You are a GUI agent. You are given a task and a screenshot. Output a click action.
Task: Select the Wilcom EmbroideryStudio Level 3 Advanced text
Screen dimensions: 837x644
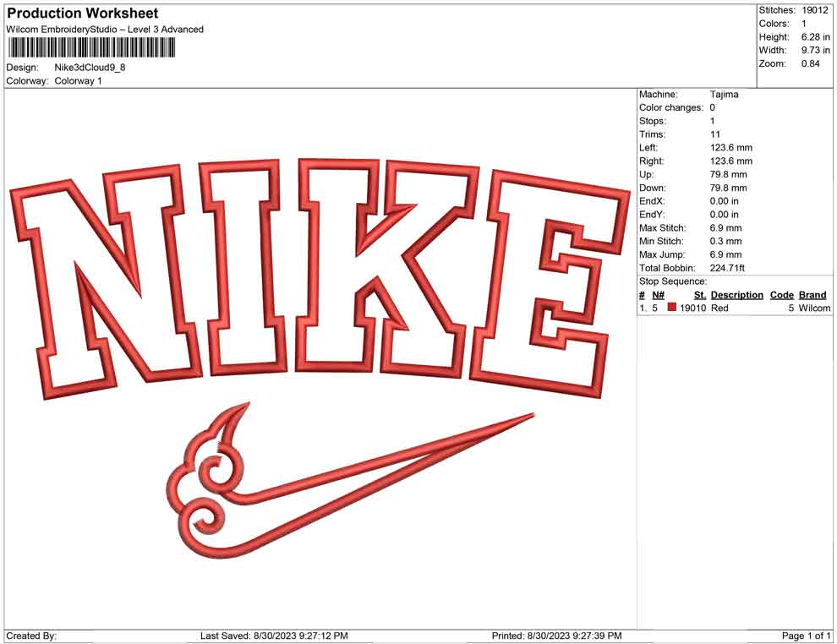105,30
